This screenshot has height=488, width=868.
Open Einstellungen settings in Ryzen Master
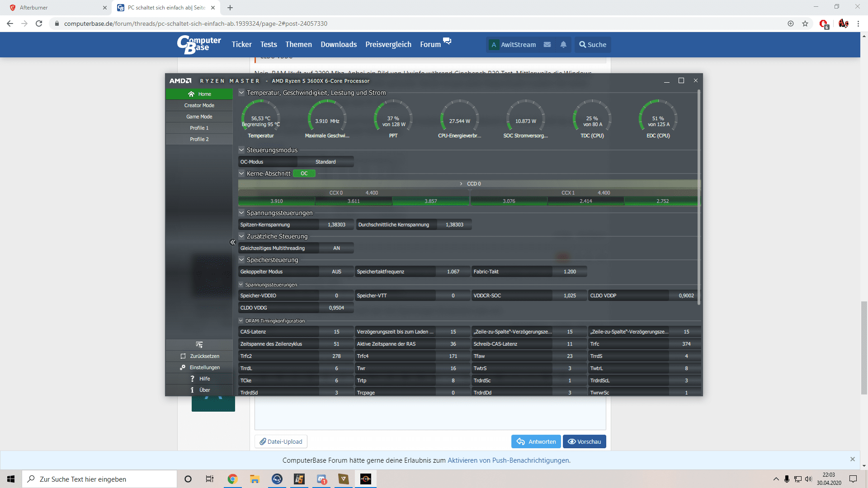[199, 367]
